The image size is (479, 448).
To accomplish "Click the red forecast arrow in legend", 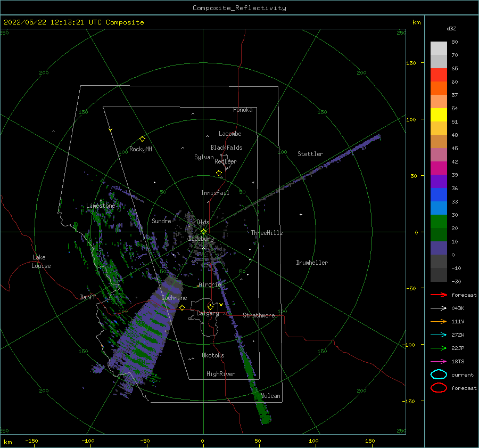I will (x=439, y=295).
